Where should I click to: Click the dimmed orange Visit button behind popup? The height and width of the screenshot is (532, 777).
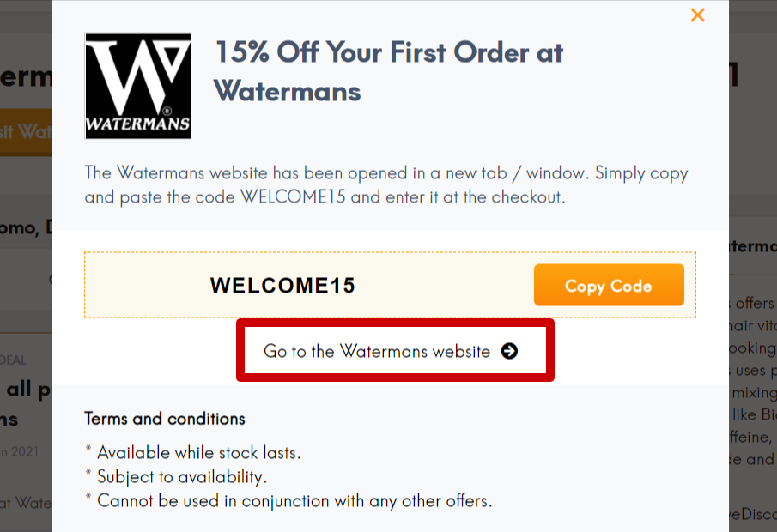26,132
